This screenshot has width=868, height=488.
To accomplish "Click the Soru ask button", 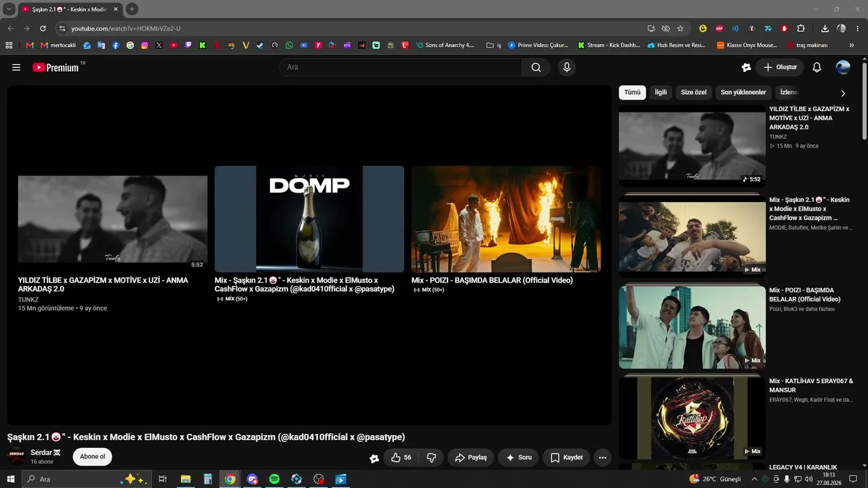I will pos(519,457).
